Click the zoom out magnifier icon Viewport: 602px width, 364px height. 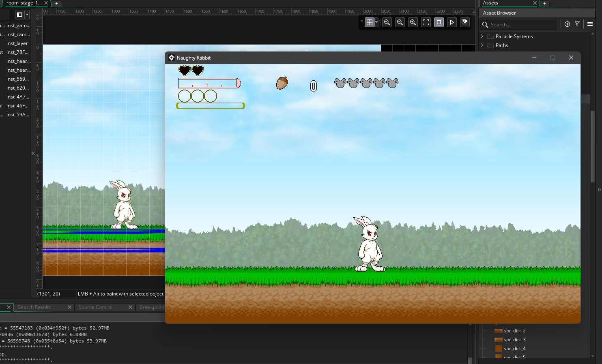(x=387, y=22)
